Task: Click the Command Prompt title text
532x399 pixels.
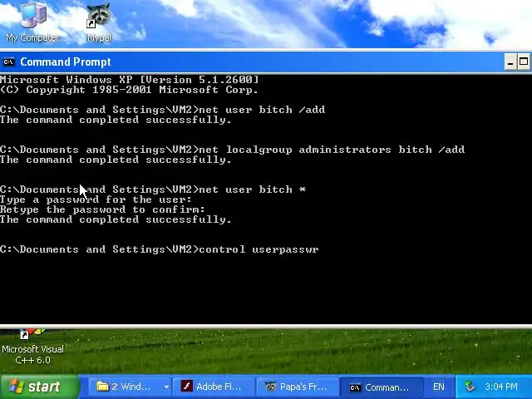Action: pos(66,62)
